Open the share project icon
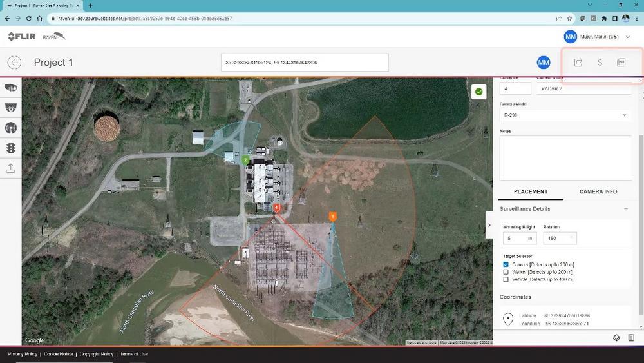This screenshot has width=644, height=363. [x=578, y=63]
